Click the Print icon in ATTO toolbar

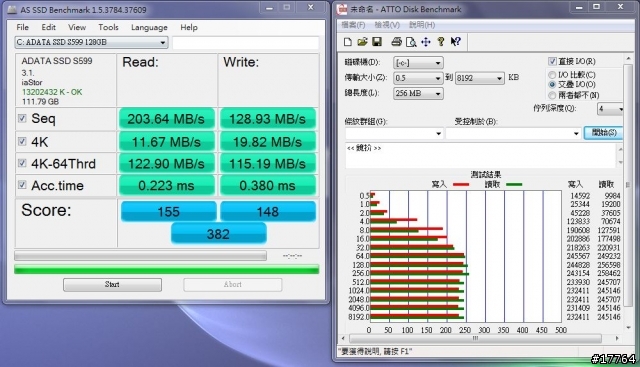click(x=396, y=42)
